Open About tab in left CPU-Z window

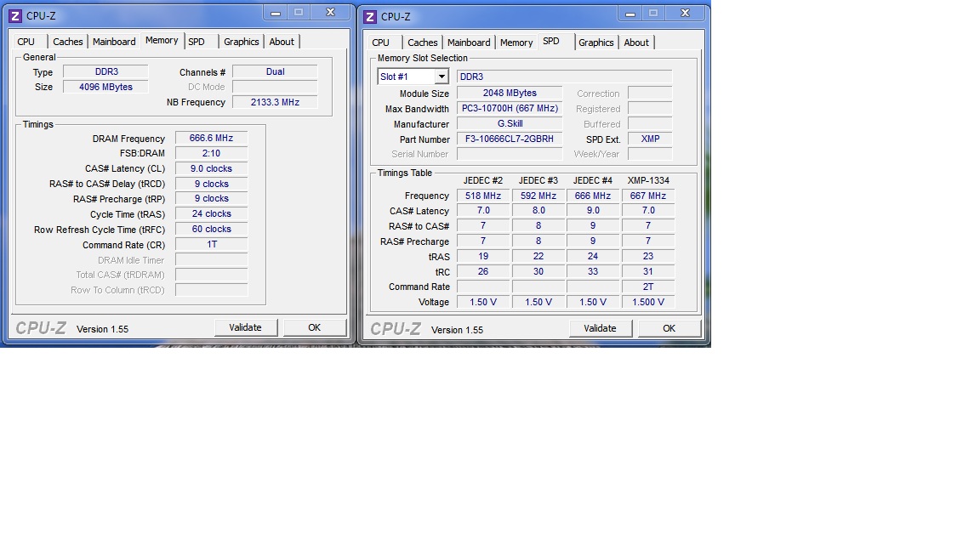(282, 42)
